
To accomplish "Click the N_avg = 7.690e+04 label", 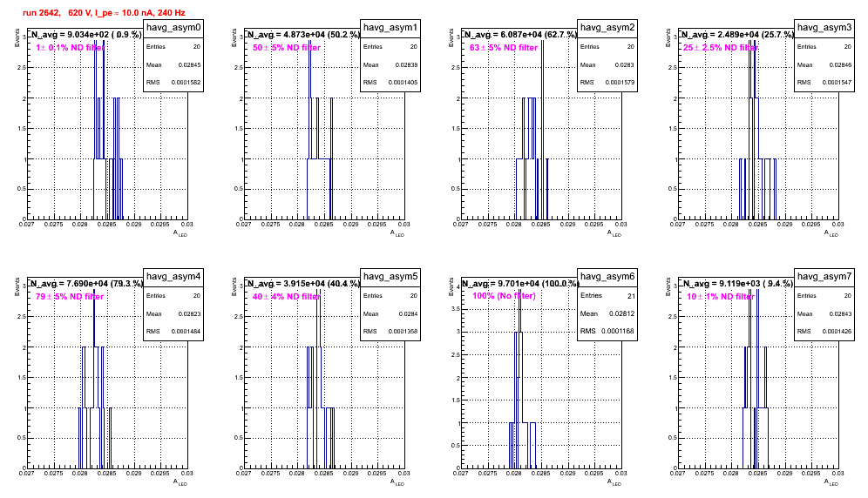I will pyautogui.click(x=86, y=284).
